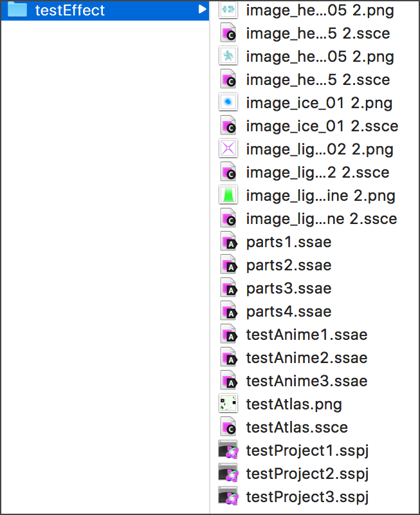Viewport: 420px width, 515px height.
Task: Click the testAnime3.ssae file icon
Action: pos(228,381)
